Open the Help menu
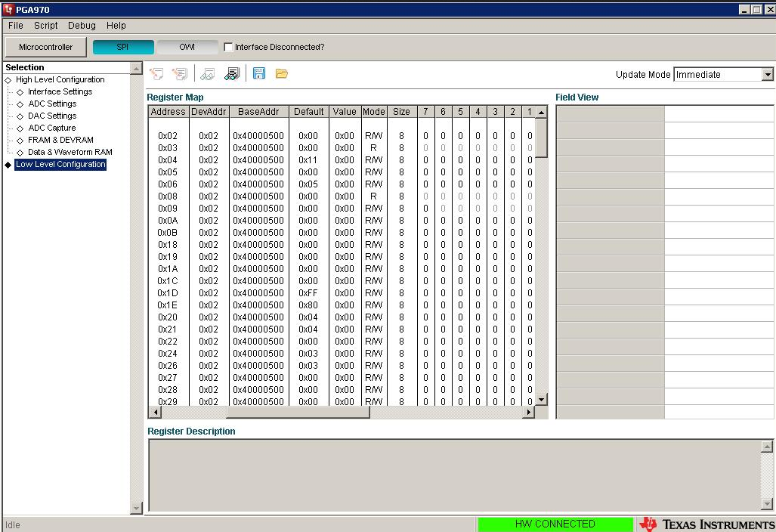The width and height of the screenshot is (776, 532). 116,25
